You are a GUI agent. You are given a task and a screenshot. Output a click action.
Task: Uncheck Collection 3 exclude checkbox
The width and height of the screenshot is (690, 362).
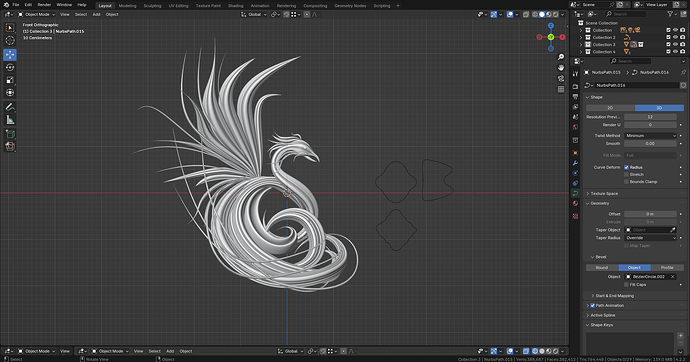[668, 44]
